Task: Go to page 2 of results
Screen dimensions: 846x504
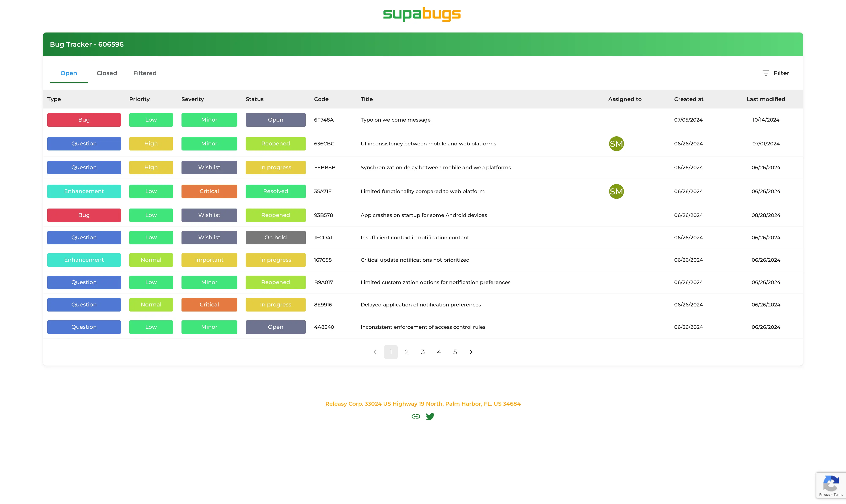Action: [x=407, y=352]
